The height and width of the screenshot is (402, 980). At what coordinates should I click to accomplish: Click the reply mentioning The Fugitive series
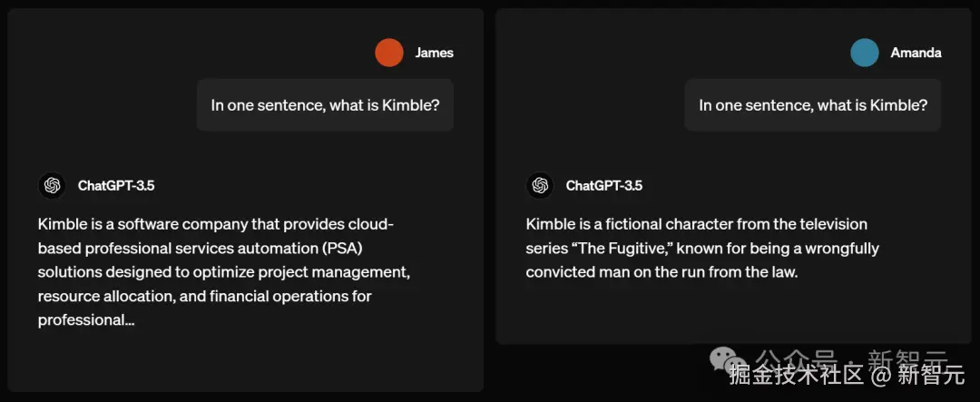(x=702, y=249)
